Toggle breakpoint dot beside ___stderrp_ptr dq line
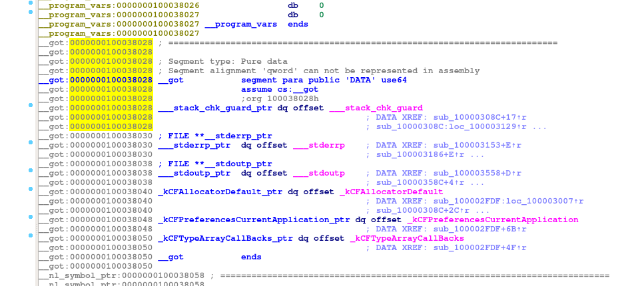This screenshot has width=644, height=286. click(x=31, y=142)
